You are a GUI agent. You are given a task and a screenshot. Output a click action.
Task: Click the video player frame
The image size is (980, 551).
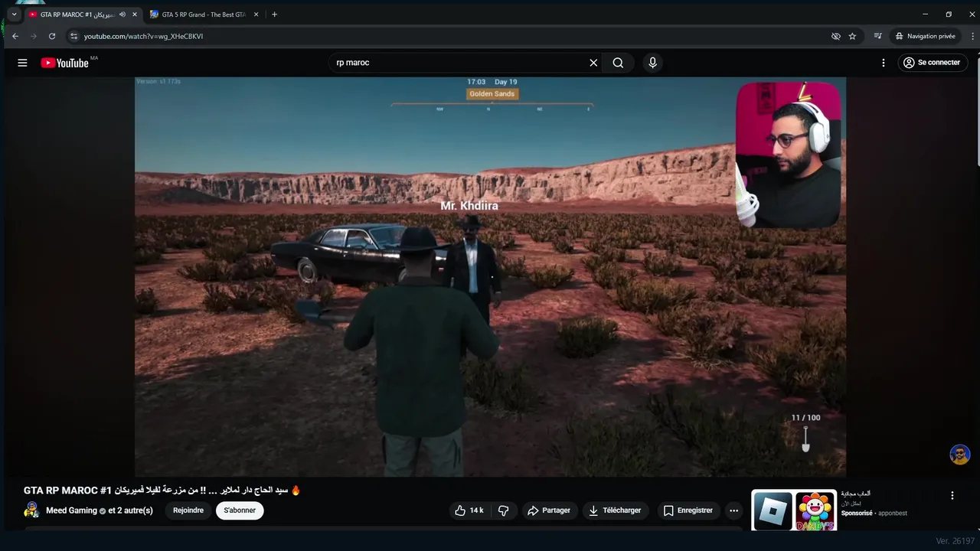pyautogui.click(x=490, y=276)
